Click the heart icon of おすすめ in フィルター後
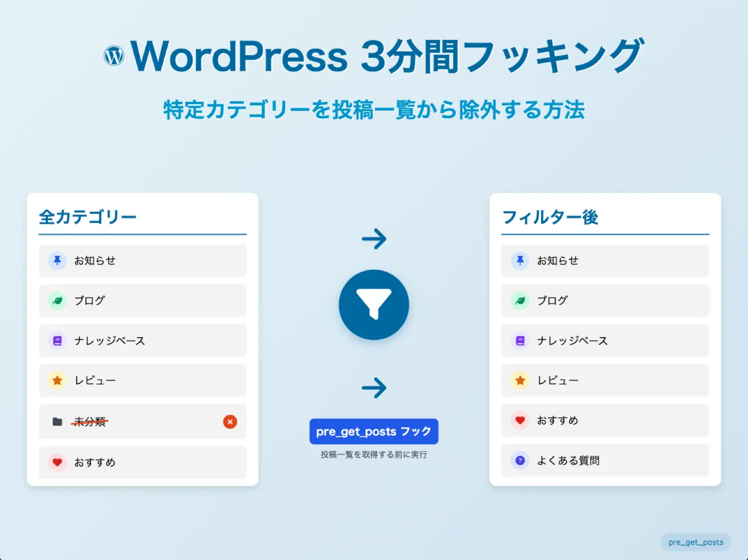Viewport: 748px width, 560px height. tap(520, 420)
